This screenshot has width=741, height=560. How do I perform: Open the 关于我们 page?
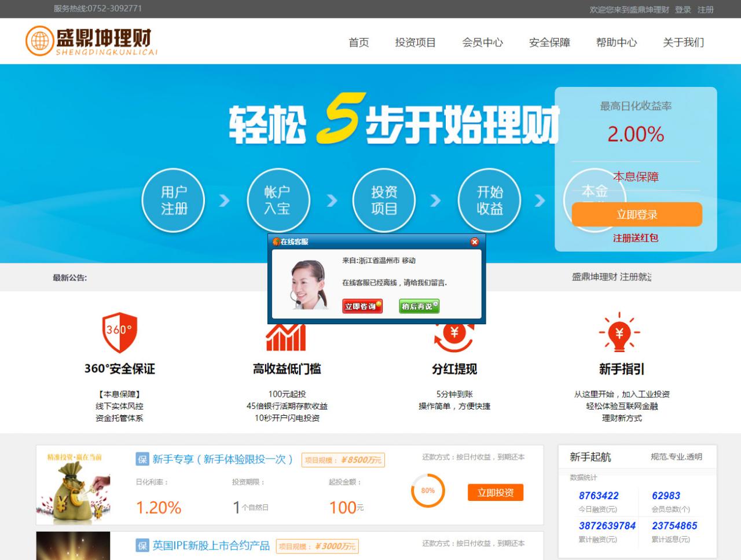(x=683, y=42)
